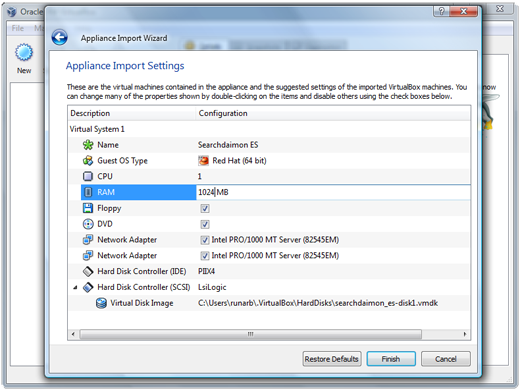Click the Hard Disk Controller (SCSI) icon

(x=88, y=287)
